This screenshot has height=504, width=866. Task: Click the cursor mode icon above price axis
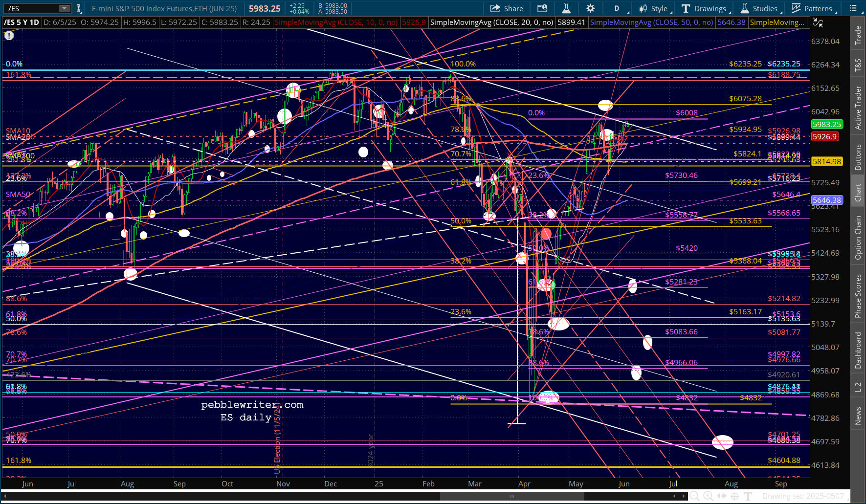tap(818, 22)
